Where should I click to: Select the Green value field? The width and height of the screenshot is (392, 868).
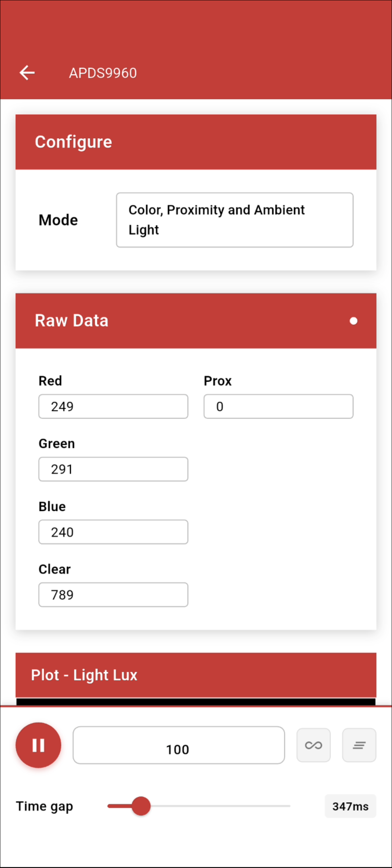click(x=113, y=469)
